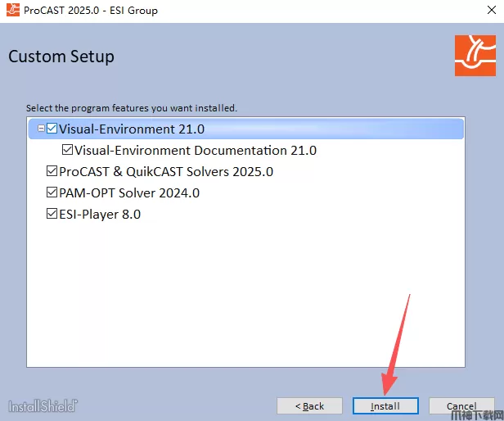Collapse the Visual-Environment 21.0 tree node
The image size is (504, 421).
tap(41, 129)
